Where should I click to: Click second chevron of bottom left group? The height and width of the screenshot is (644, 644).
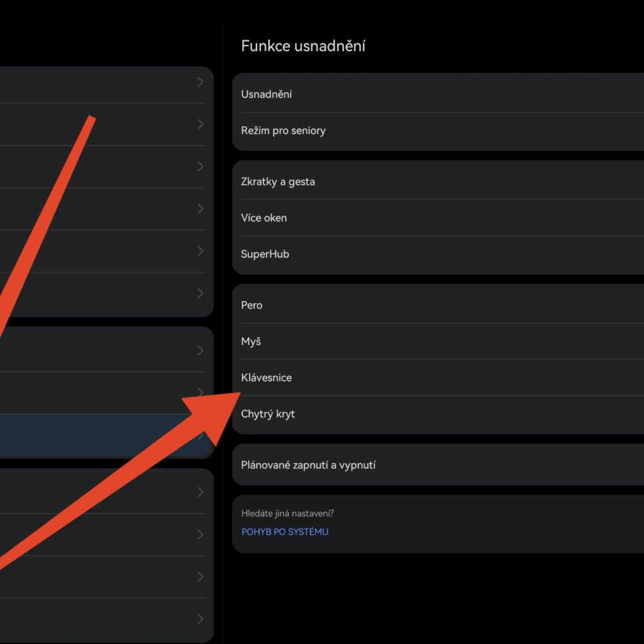point(200,535)
